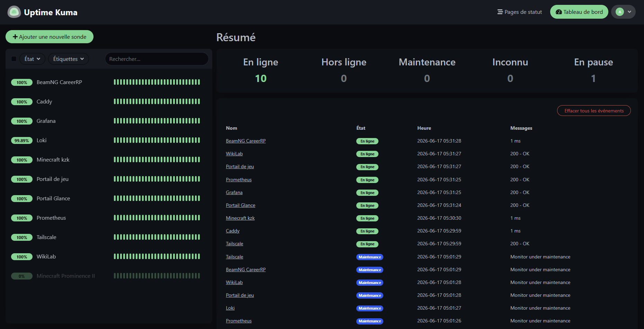Focus the Rechercher search field
Screen dimensions: 644x329
156,59
